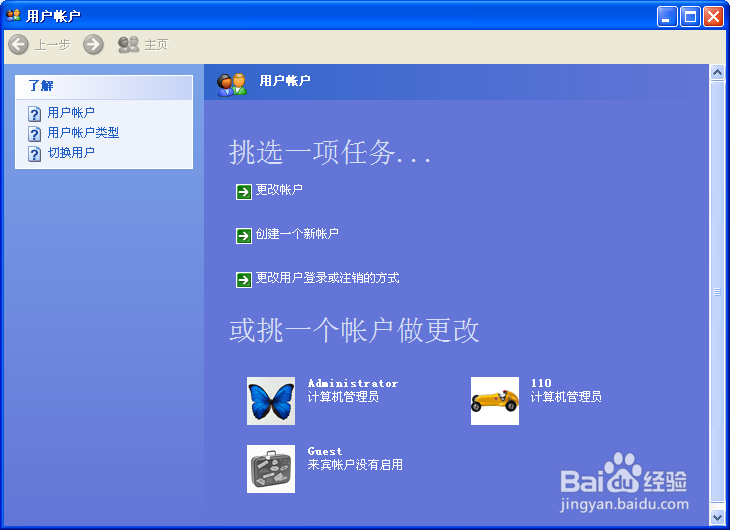
Task: Click the 了解 panel header
Action: [x=104, y=87]
